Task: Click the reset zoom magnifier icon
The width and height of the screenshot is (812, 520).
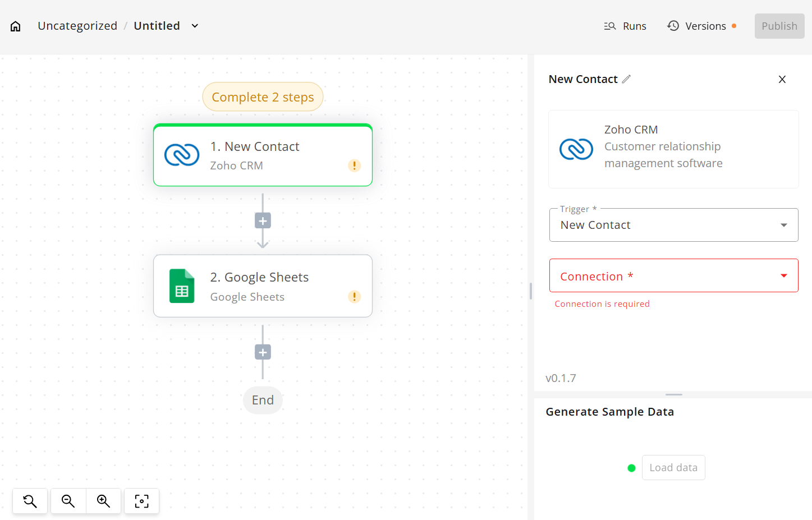Action: point(30,501)
